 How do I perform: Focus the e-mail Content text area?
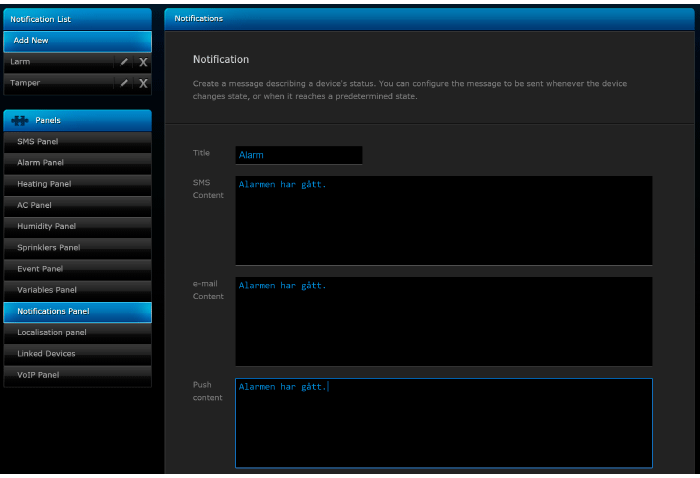[443, 321]
